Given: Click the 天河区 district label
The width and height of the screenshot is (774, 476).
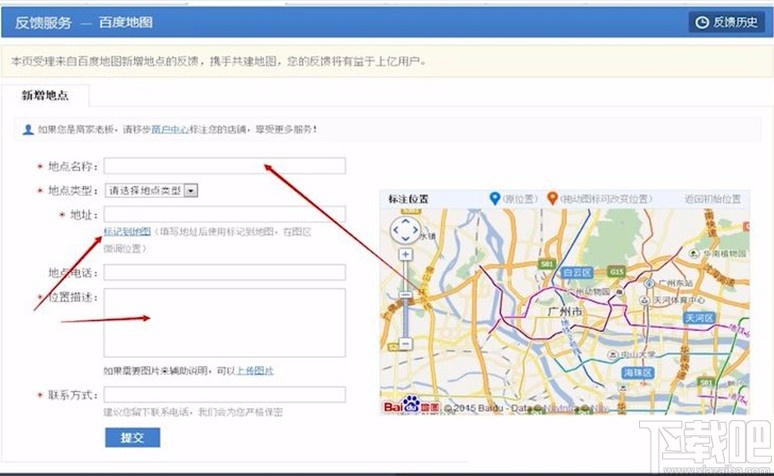Looking at the screenshot, I should tap(699, 318).
